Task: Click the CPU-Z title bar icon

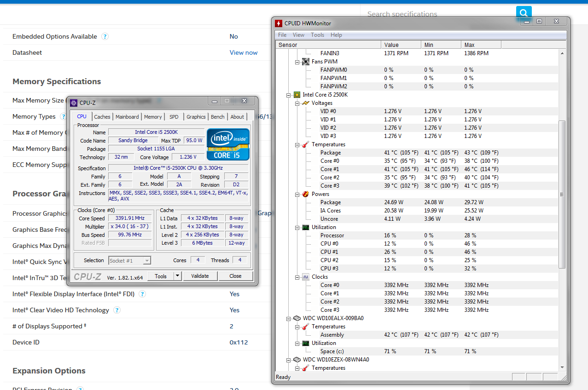Action: click(74, 103)
